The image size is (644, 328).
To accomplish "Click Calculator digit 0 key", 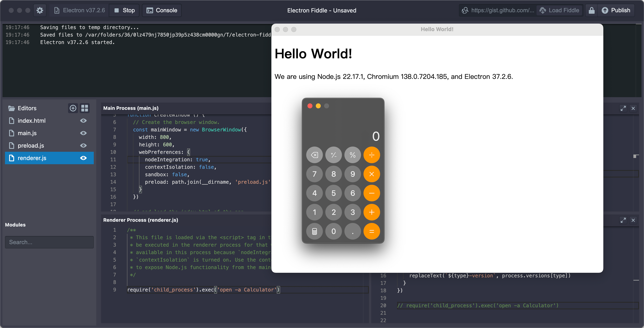I will [333, 231].
